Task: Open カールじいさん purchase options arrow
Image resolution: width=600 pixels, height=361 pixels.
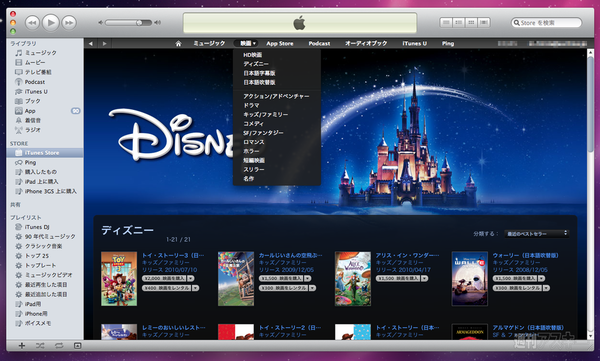Action: [x=308, y=278]
